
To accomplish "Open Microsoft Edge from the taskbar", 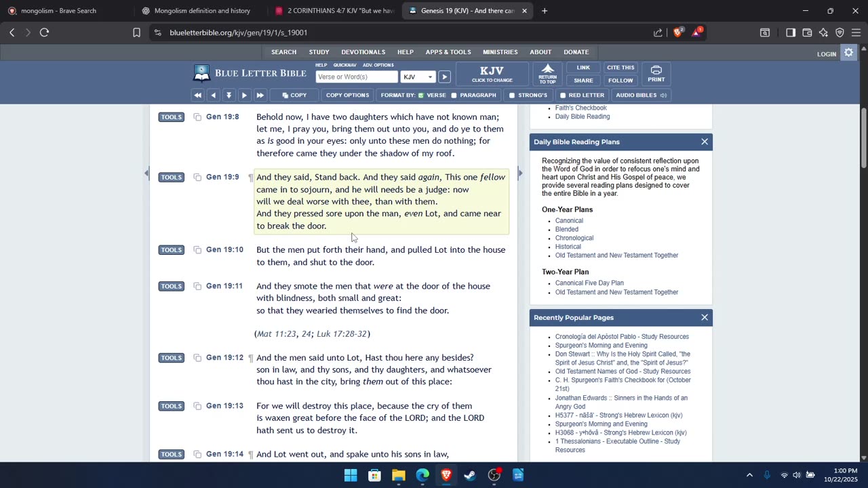I will (422, 475).
